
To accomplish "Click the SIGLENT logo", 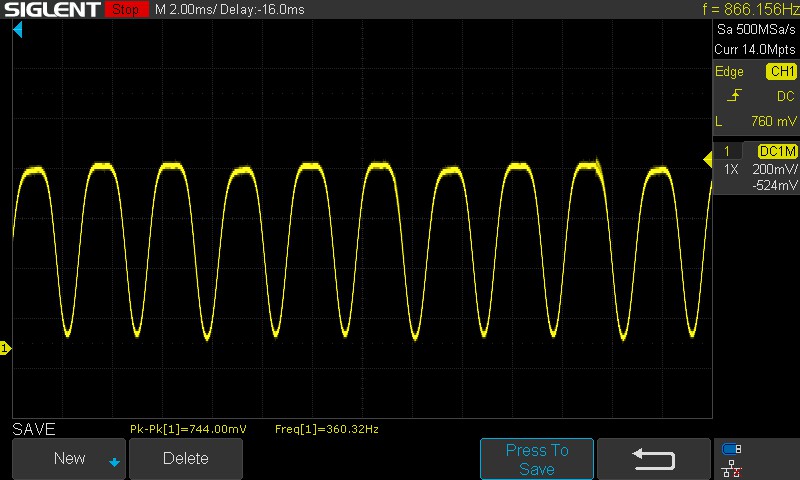I will pyautogui.click(x=53, y=9).
